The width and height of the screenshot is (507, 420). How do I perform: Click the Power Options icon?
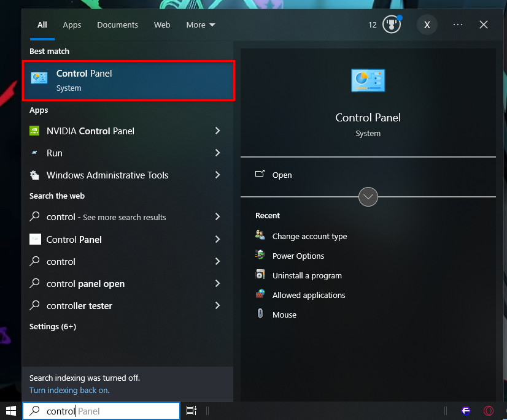coord(260,255)
